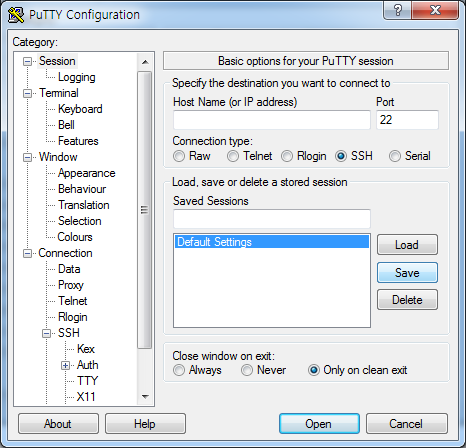Open the Auth settings category

[x=87, y=365]
